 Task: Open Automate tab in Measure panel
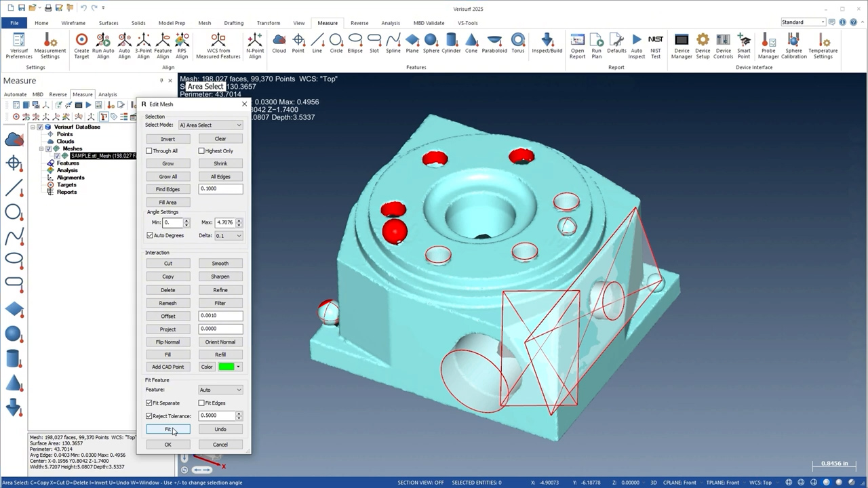[16, 94]
